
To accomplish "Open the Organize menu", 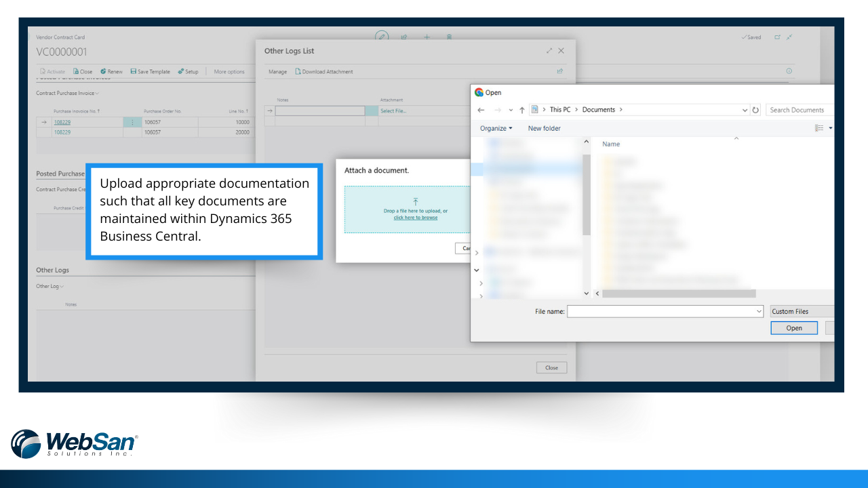I will coord(496,128).
